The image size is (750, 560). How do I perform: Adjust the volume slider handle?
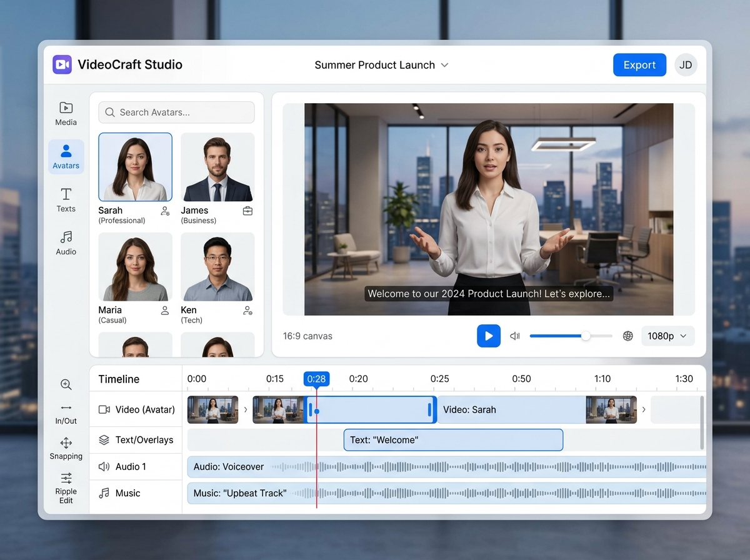click(586, 336)
